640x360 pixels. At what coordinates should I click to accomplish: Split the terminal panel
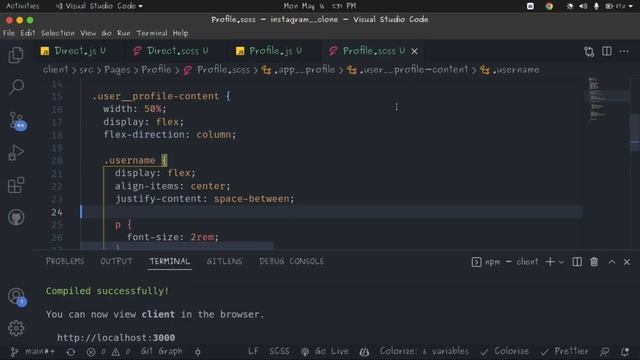click(577, 262)
